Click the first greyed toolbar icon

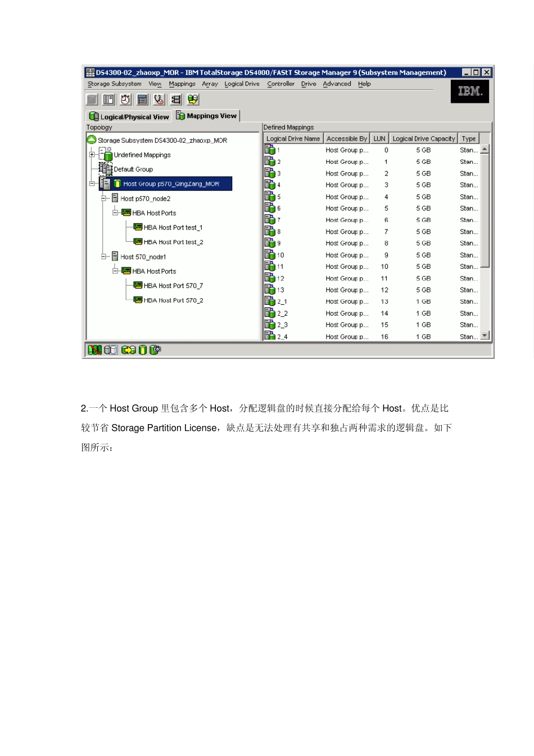(x=92, y=100)
